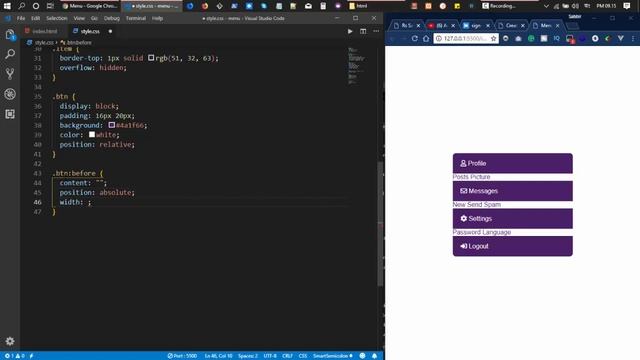The image size is (640, 360).
Task: Open the Selection menu
Action: pos(56,18)
